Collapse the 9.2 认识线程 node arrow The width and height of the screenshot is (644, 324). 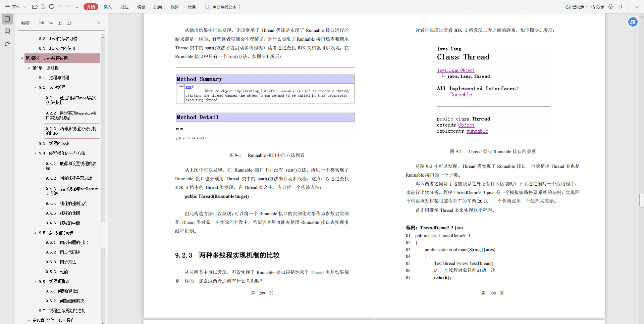point(35,87)
